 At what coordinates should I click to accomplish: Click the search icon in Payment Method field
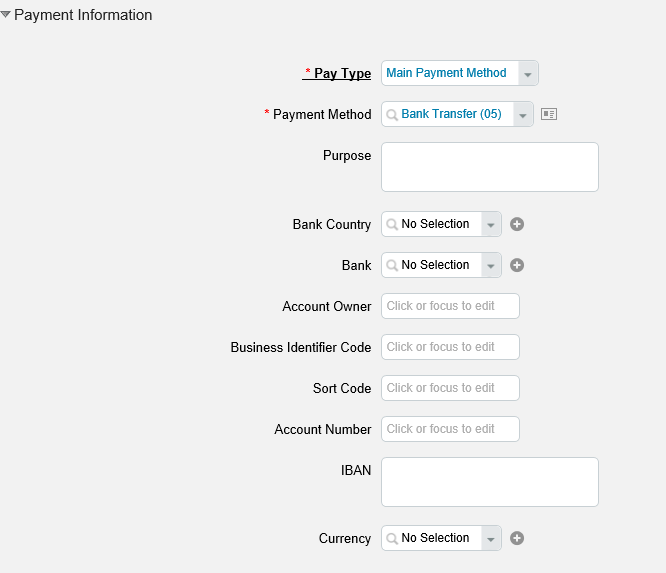click(392, 115)
